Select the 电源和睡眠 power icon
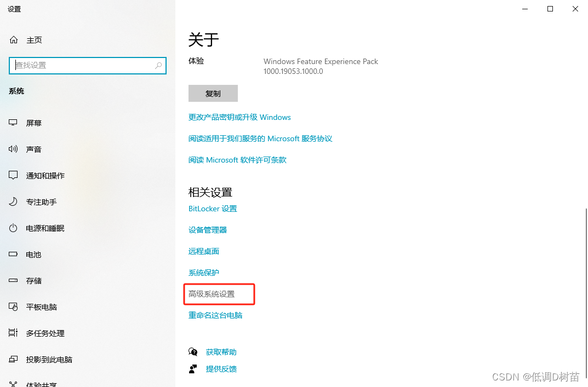 click(x=13, y=228)
